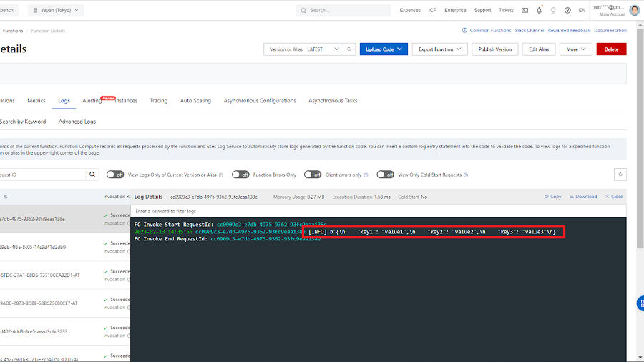Click the lightbulb tips icon
The image size is (644, 362).
tap(553, 10)
